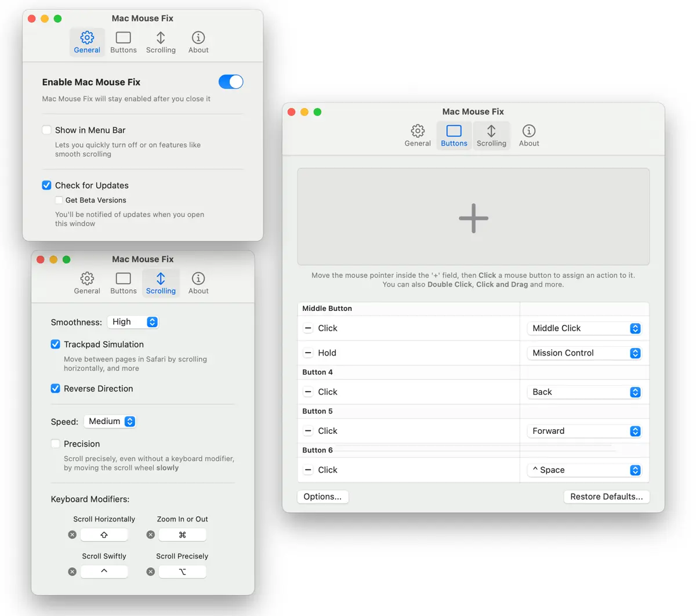
Task: Switch to the Scrolling tab in the Enable Mac Mouse Fix window
Action: tap(161, 42)
